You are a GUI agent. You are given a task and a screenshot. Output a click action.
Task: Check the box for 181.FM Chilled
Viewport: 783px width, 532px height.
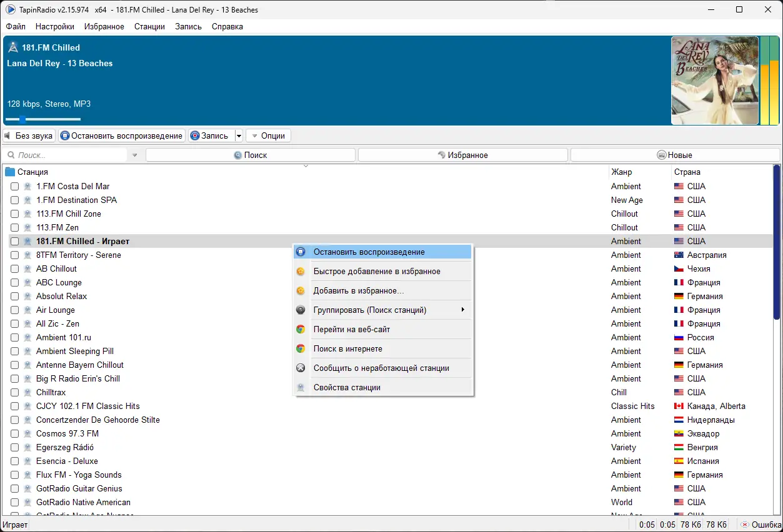(14, 241)
